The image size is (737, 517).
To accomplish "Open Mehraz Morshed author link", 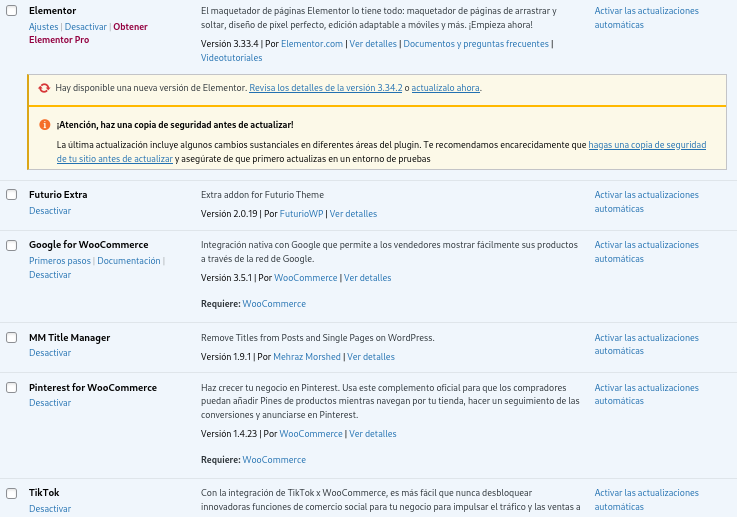I will (x=307, y=357).
